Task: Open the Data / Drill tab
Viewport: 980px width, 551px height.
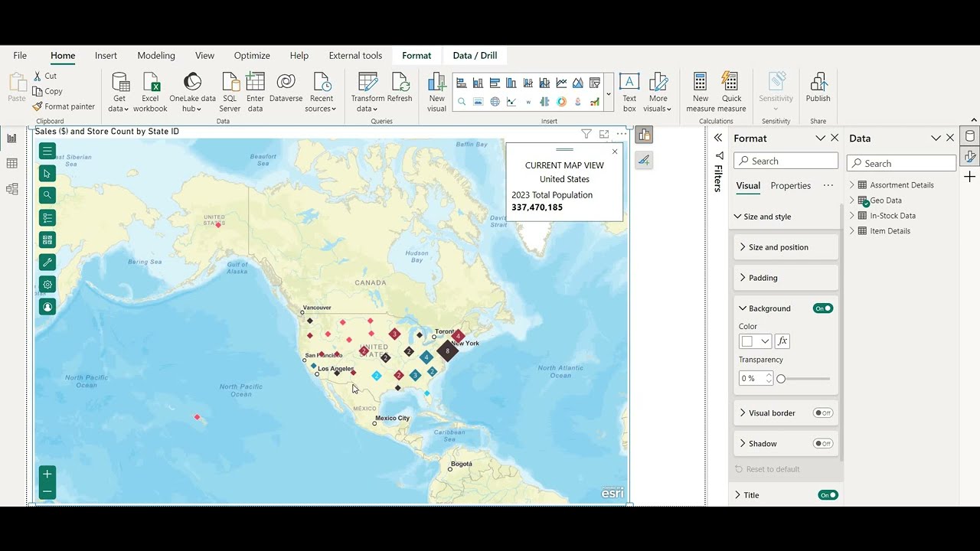Action: tap(475, 55)
